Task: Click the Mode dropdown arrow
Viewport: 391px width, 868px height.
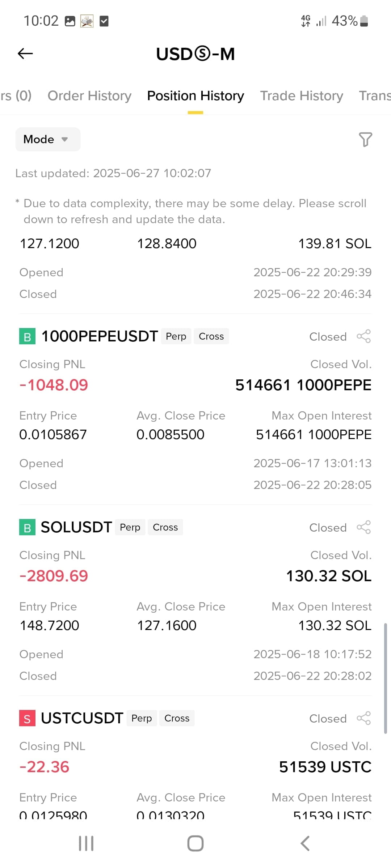Action: [x=65, y=139]
